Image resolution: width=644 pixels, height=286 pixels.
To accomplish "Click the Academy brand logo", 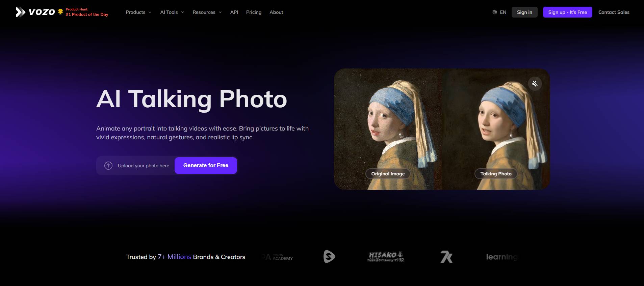I will [x=278, y=257].
